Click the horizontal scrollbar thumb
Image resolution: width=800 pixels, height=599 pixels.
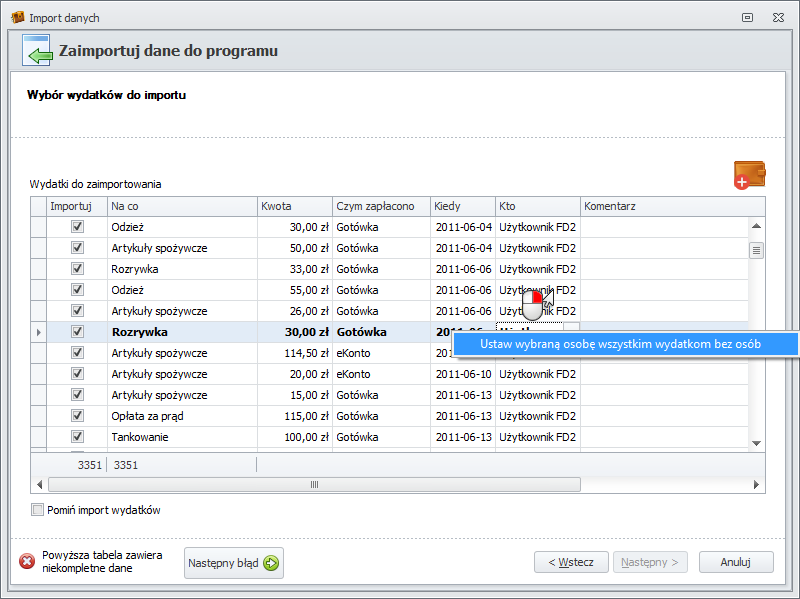point(314,484)
